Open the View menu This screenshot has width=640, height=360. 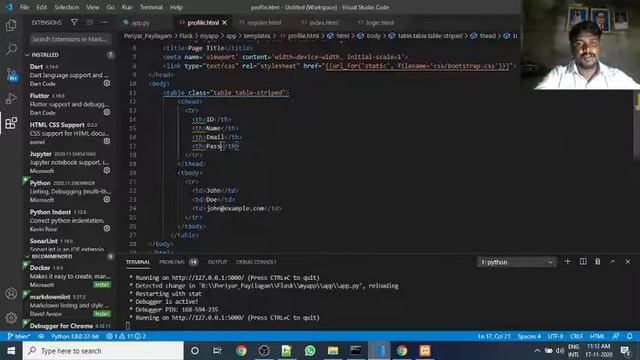(93, 7)
